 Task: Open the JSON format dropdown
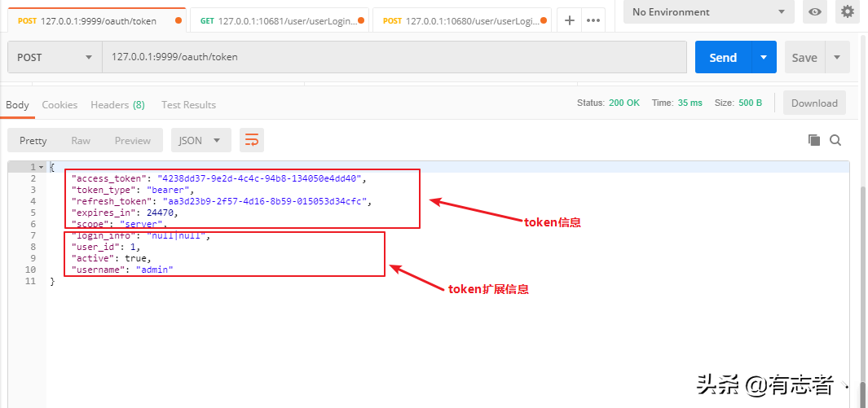(200, 140)
